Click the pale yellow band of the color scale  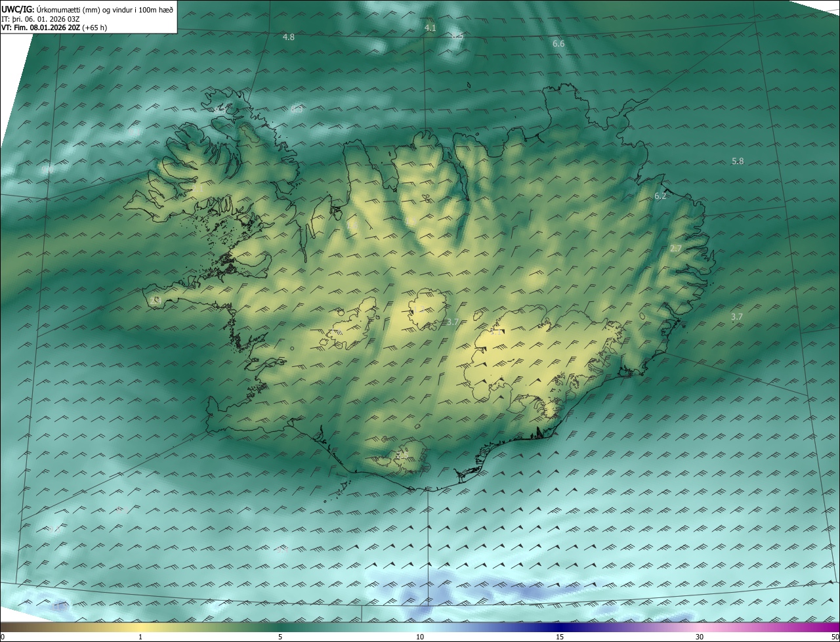click(140, 628)
